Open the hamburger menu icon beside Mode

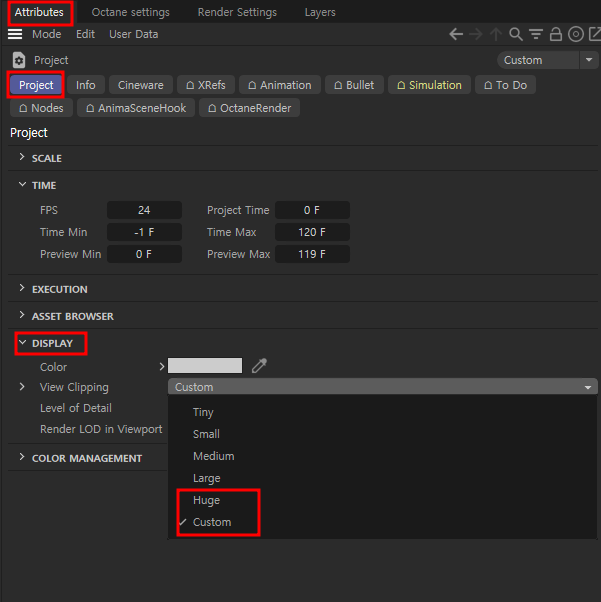pyautogui.click(x=15, y=34)
